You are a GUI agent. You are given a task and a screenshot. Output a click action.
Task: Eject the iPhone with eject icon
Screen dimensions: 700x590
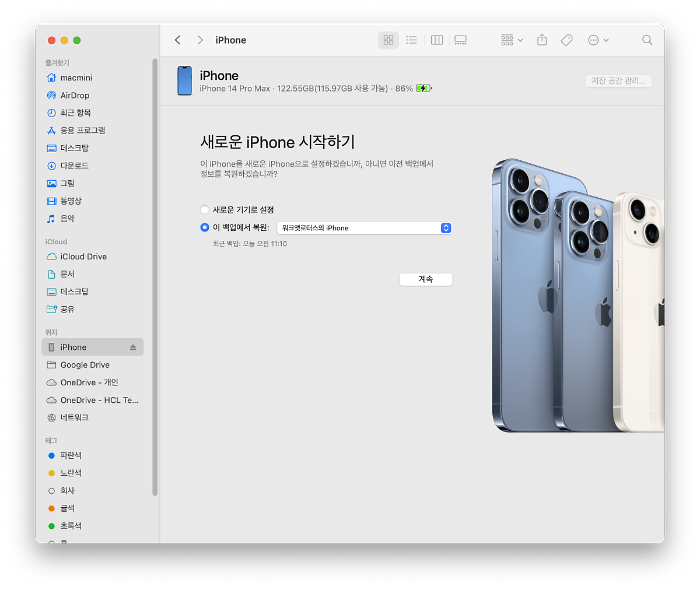[133, 347]
